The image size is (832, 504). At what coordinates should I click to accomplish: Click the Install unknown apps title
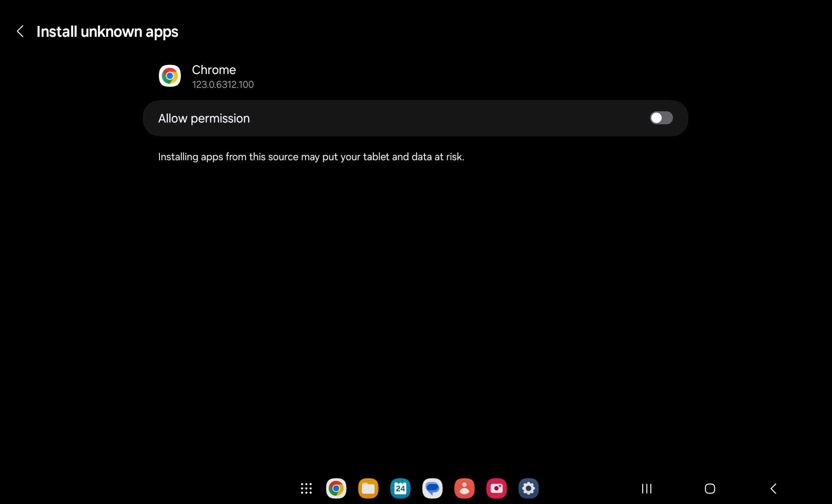click(x=107, y=32)
